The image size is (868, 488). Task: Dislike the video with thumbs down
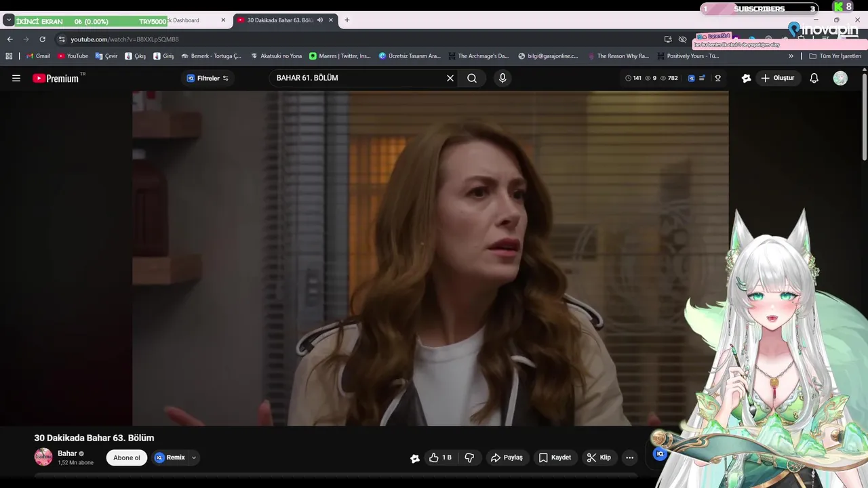click(469, 457)
